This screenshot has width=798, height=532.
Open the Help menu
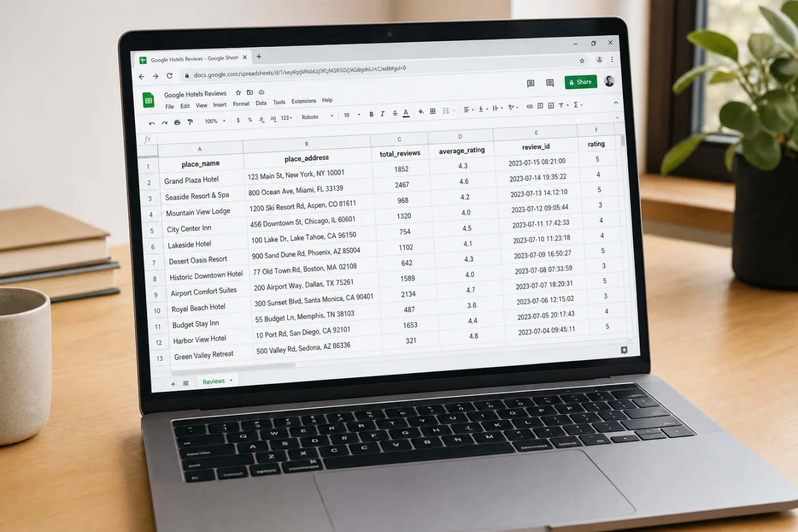pyautogui.click(x=327, y=100)
